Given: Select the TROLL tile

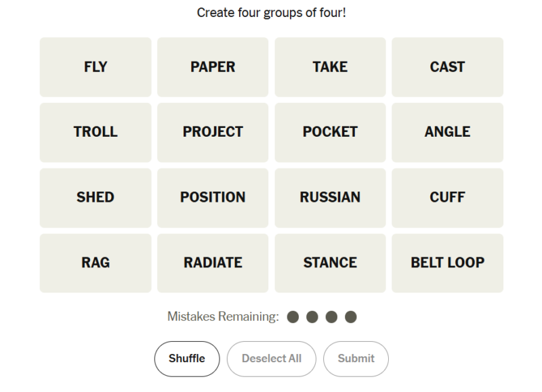Looking at the screenshot, I should pyautogui.click(x=96, y=132).
